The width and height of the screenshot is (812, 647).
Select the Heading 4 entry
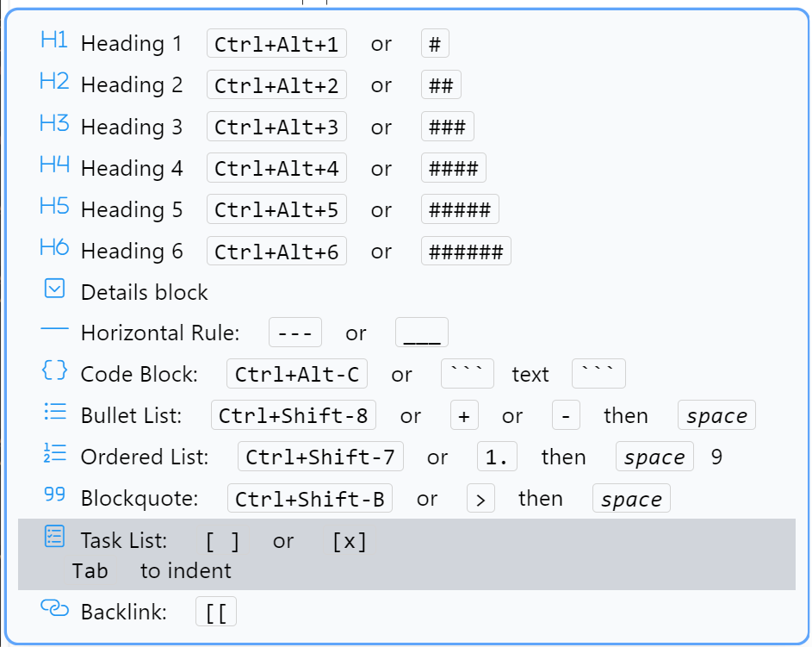406,168
